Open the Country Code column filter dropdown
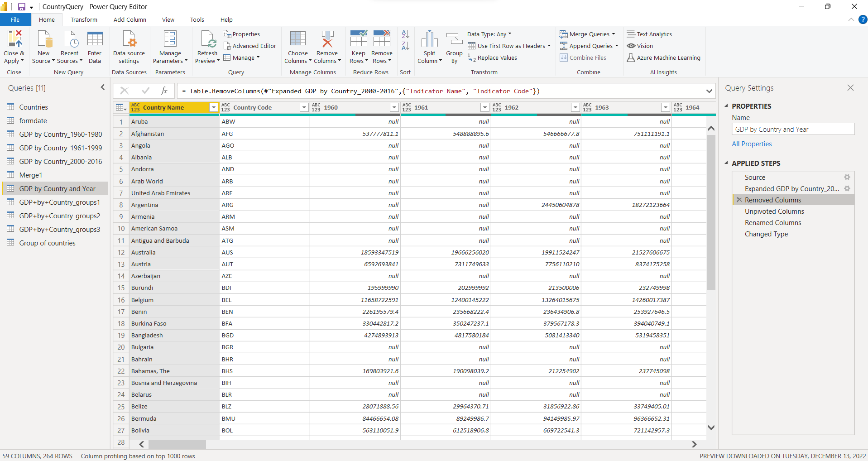 coord(304,107)
